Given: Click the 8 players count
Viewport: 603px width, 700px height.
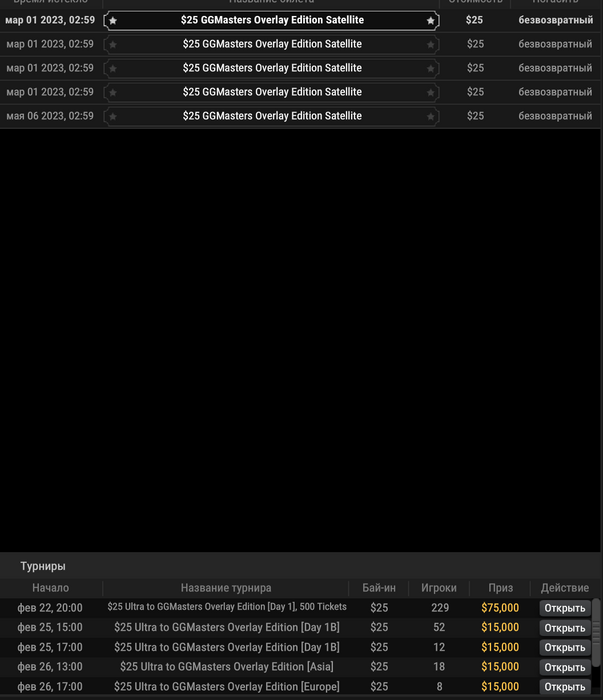Looking at the screenshot, I should (x=440, y=687).
